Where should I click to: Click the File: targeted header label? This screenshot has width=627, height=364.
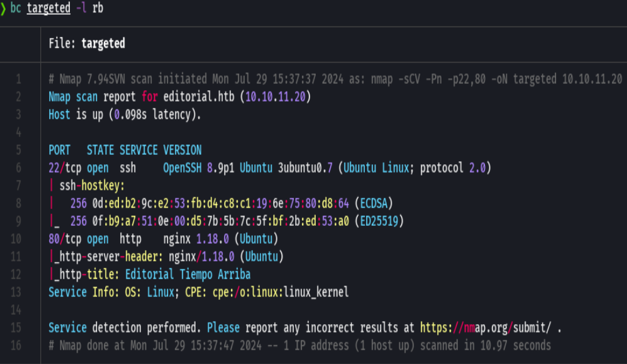point(87,44)
